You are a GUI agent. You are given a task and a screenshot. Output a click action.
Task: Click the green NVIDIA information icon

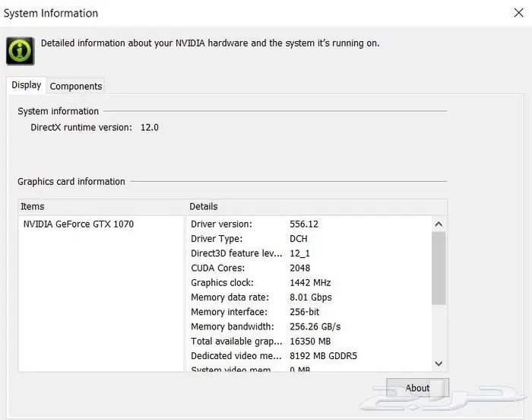20,51
